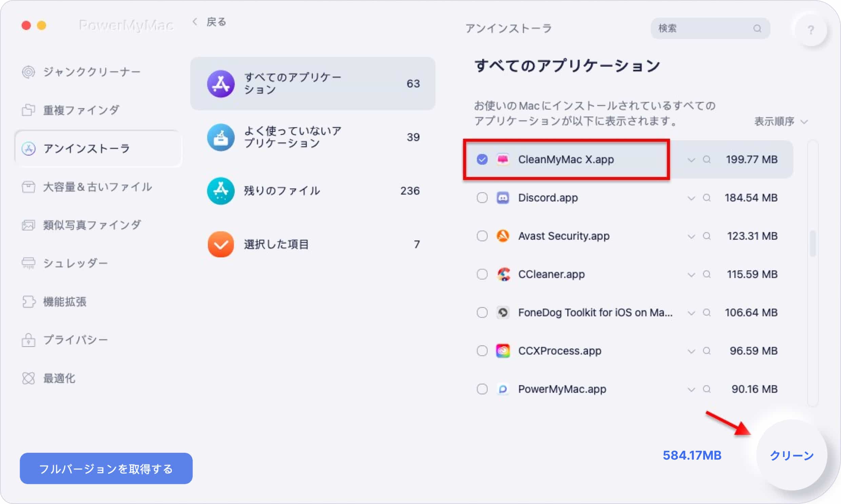
Task: Click フルバージョンを取得する button
Action: pyautogui.click(x=106, y=469)
